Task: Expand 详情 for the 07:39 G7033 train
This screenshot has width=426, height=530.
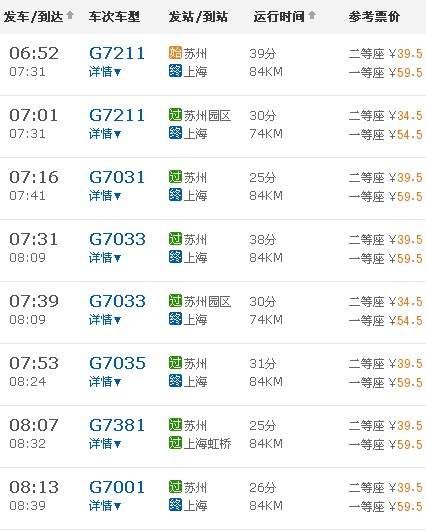Action: [105, 320]
